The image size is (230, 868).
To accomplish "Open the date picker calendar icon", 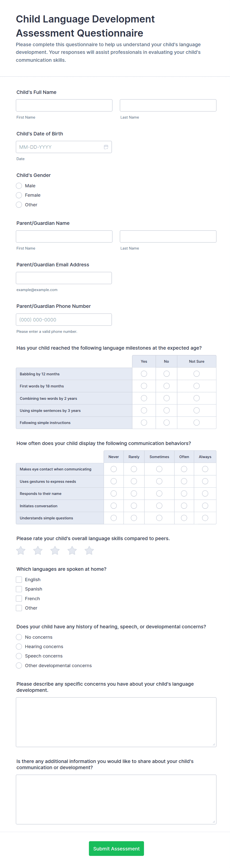I will 106,147.
